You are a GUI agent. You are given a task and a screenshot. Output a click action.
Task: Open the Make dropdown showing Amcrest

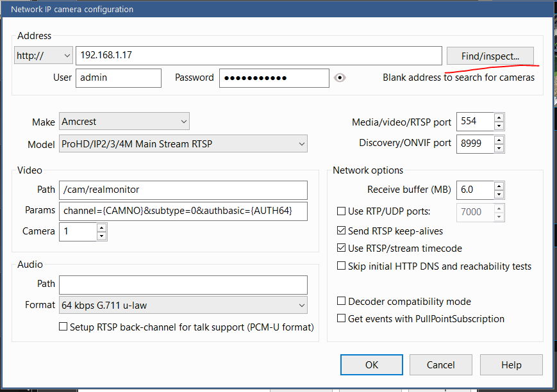pos(124,122)
